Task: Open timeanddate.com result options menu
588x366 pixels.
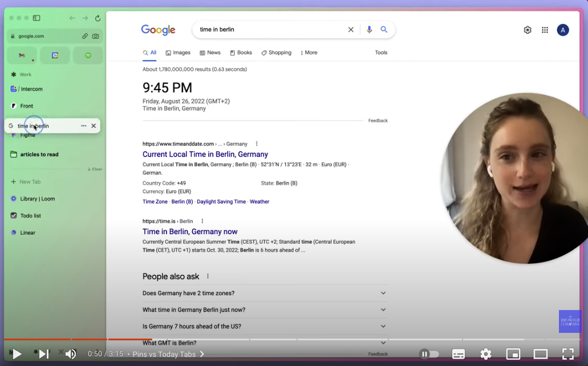Action: pyautogui.click(x=257, y=144)
